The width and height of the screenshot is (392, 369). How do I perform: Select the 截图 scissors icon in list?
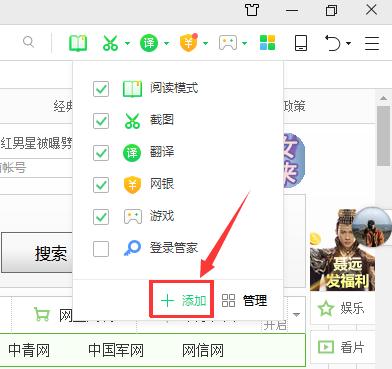pyautogui.click(x=132, y=121)
